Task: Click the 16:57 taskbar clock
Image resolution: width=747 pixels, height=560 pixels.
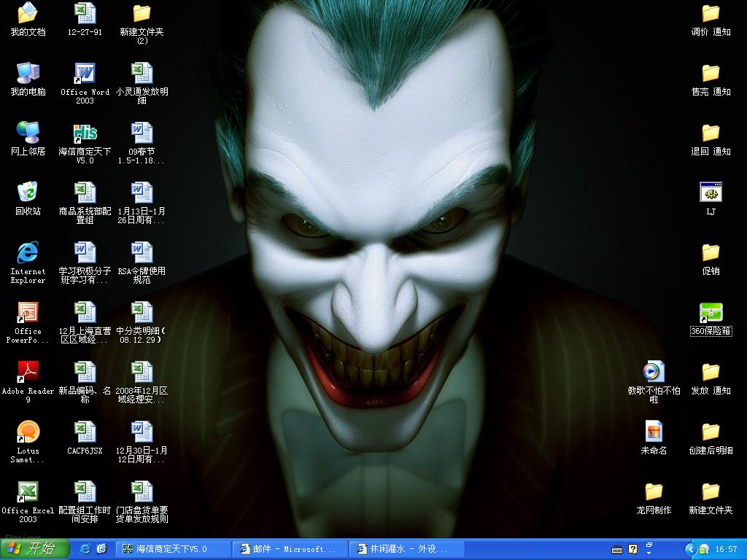Action: tap(726, 550)
